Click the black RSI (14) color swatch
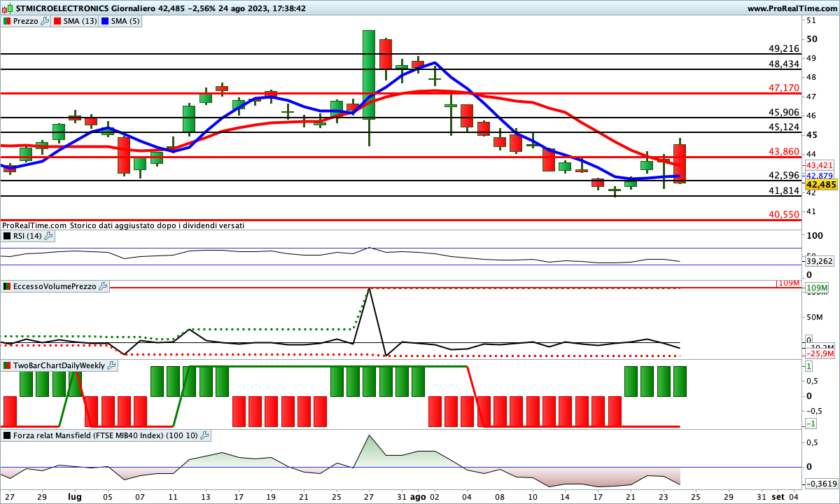The image size is (840, 504). coord(7,236)
